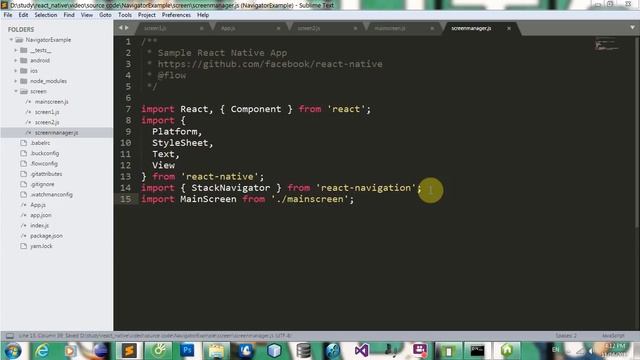Switch to Sublime Text taskbar icon
The image size is (640, 360).
pos(129,351)
